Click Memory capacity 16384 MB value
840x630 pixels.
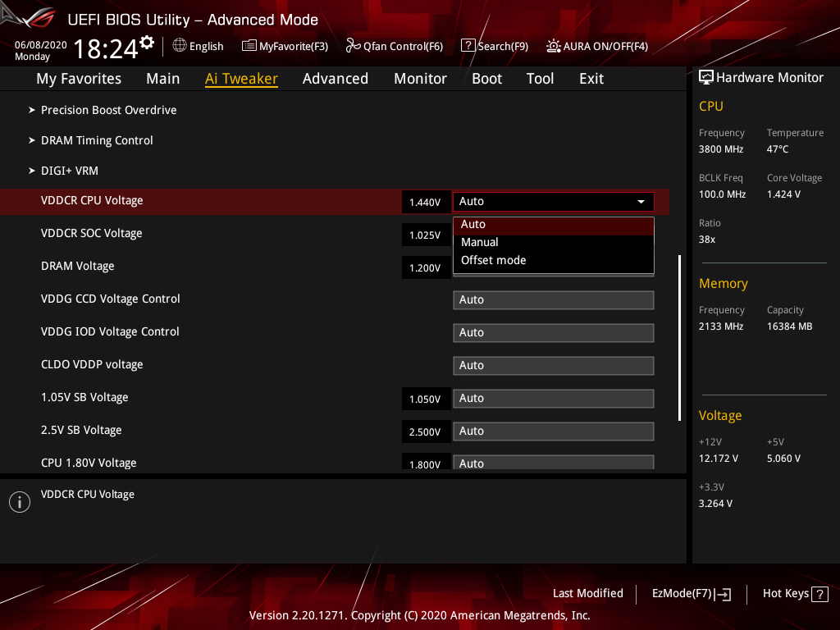[790, 326]
